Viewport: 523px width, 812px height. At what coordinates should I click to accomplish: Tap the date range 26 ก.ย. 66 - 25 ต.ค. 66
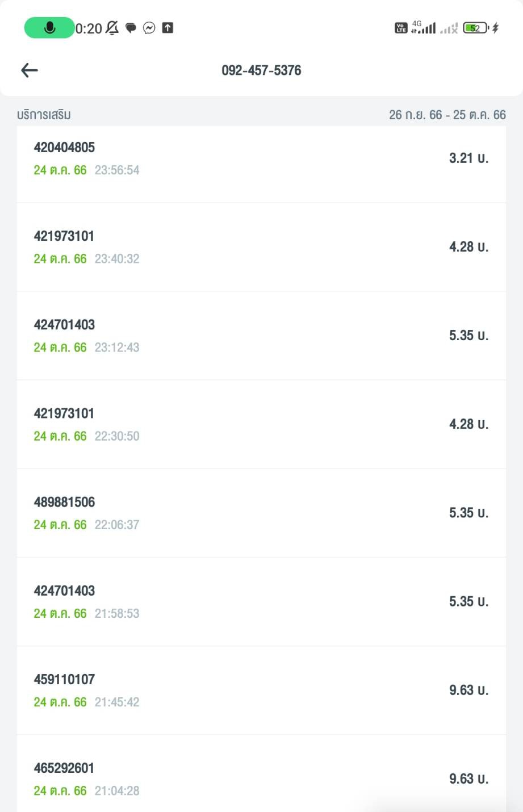[x=447, y=115]
